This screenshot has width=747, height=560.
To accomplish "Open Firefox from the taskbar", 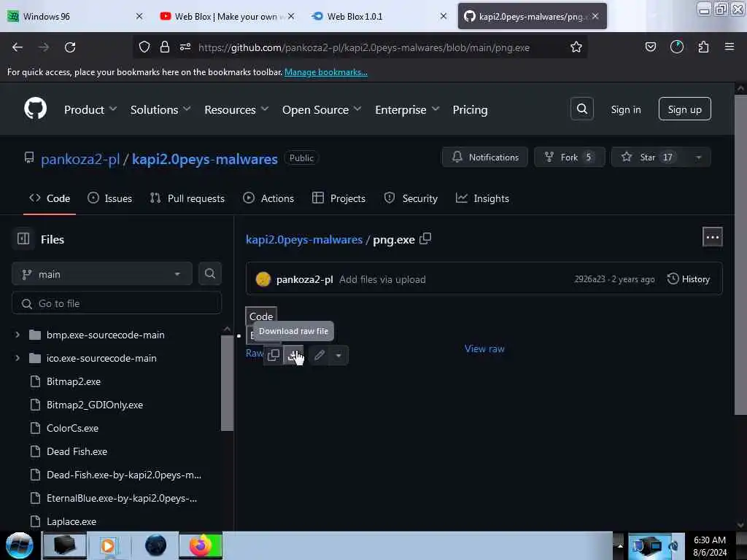I will [201, 545].
